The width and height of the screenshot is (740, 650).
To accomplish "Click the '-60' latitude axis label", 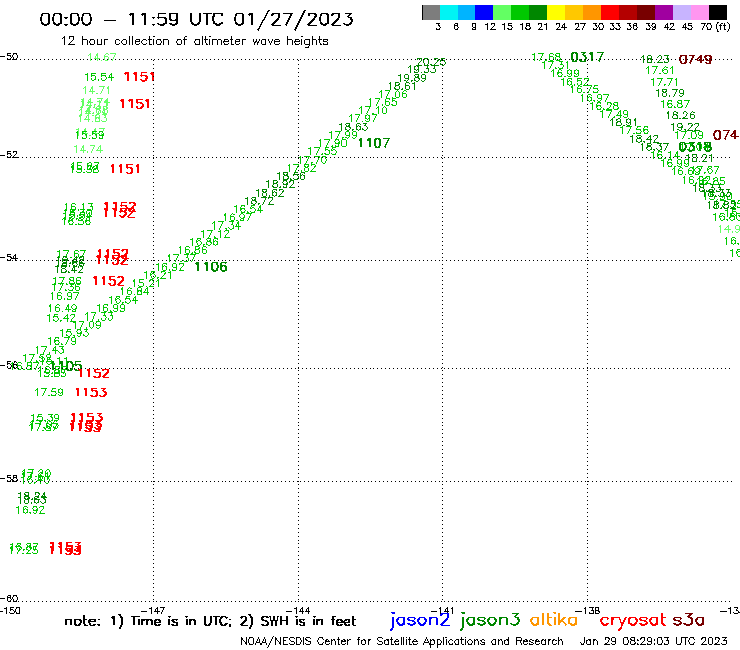I will click(x=9, y=599).
